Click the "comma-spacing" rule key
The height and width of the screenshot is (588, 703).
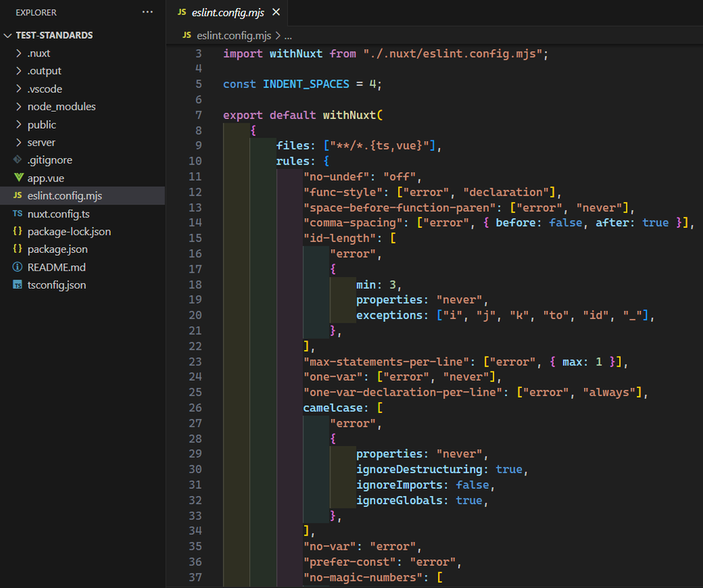(353, 223)
